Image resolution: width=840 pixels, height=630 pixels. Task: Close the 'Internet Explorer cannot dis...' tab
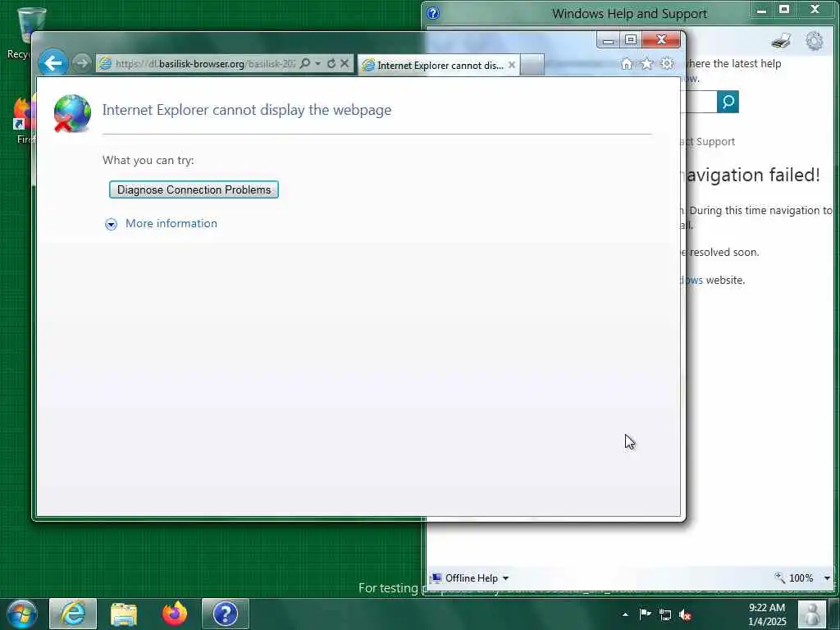512,65
